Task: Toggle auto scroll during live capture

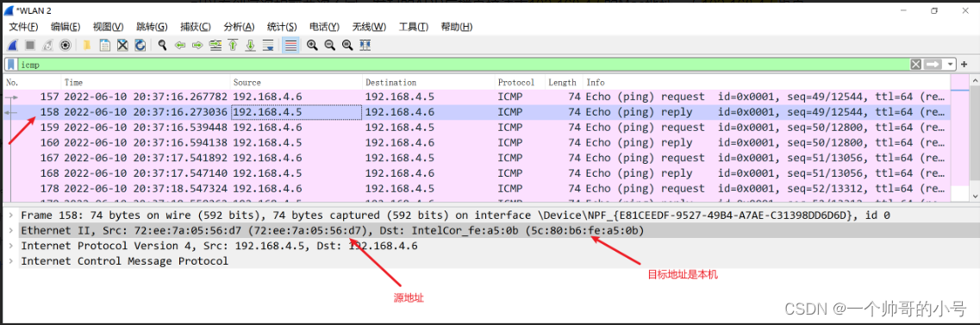Action: (x=268, y=45)
